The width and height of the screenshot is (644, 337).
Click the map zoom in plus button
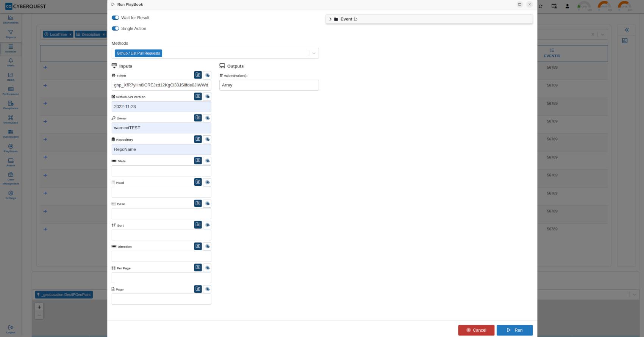[x=39, y=307]
